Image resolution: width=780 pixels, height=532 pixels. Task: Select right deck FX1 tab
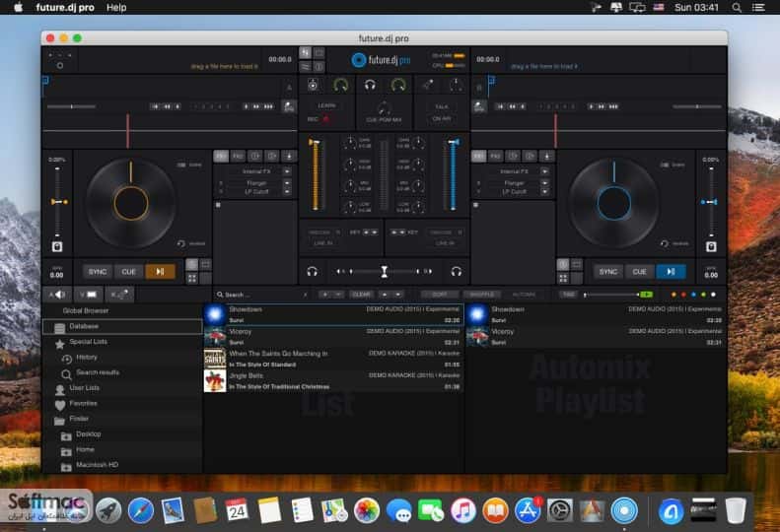click(x=478, y=156)
